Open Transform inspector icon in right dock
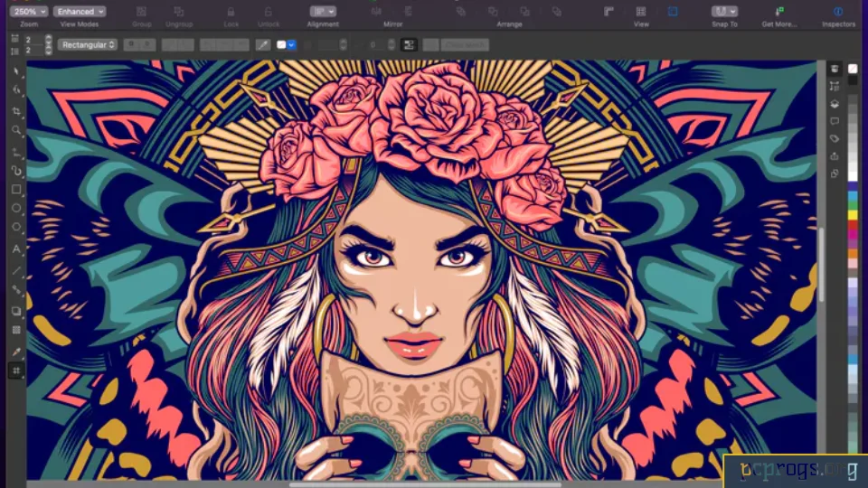 pos(835,87)
